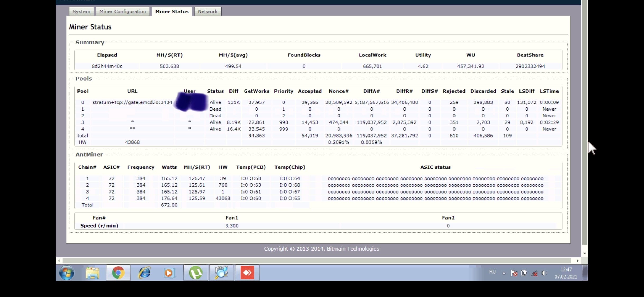Image resolution: width=644 pixels, height=297 pixels.
Task: Select the Miner Status tab
Action: 172,11
